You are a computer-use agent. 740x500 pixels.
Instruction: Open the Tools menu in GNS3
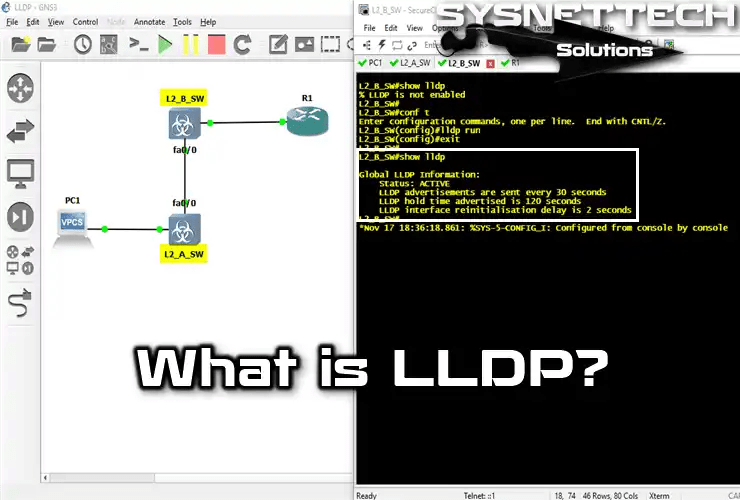coord(182,22)
